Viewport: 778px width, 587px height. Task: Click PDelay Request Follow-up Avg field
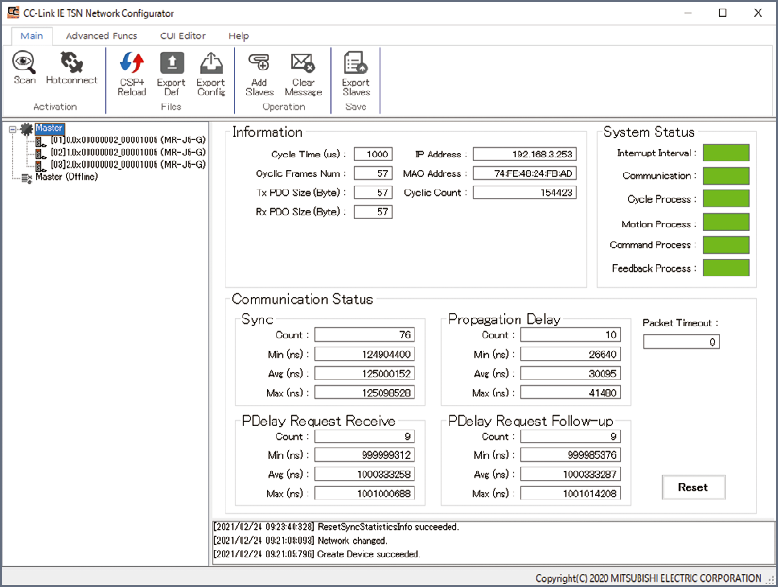point(570,474)
